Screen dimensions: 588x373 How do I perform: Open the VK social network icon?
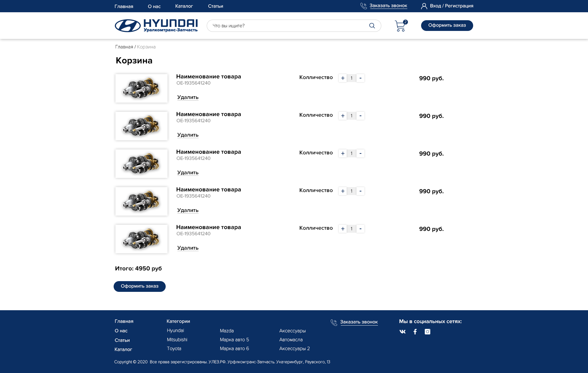[402, 332]
